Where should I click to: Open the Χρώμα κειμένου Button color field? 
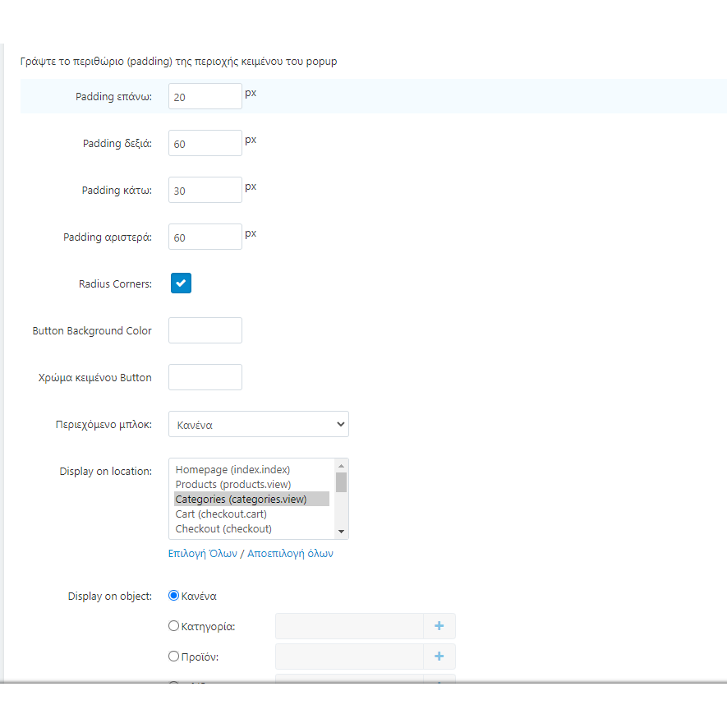pyautogui.click(x=205, y=377)
